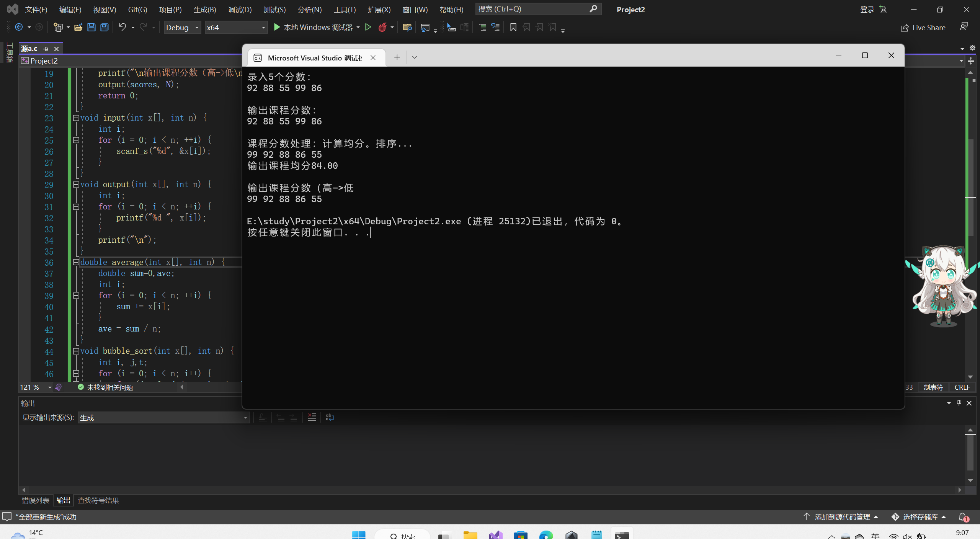980x539 pixels.
Task: Toggle a bookmark with the bookmark icon
Action: (x=513, y=27)
